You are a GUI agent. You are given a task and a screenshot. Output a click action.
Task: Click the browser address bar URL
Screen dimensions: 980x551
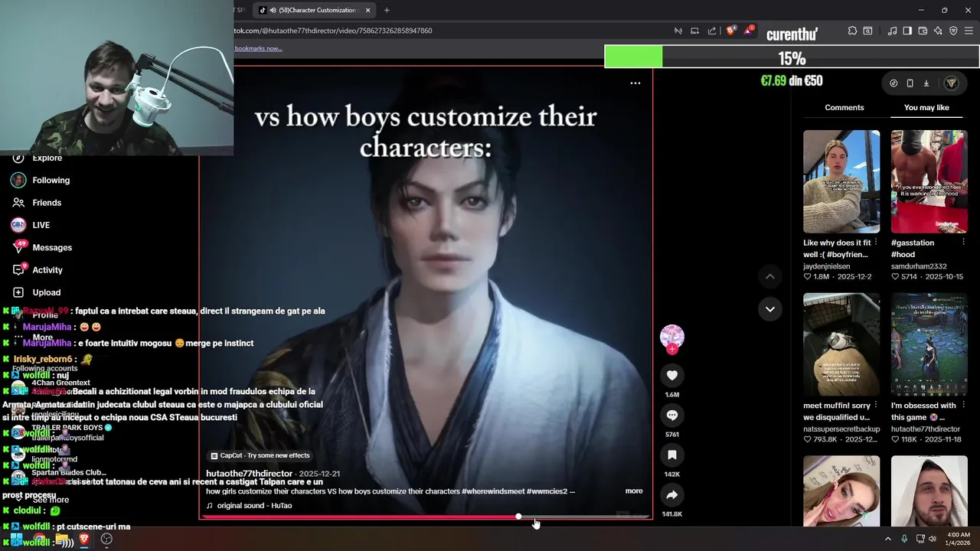tap(333, 31)
